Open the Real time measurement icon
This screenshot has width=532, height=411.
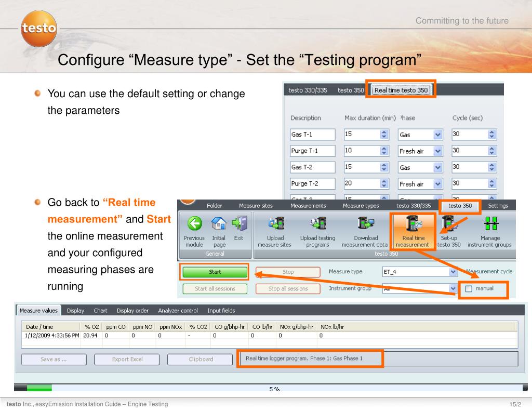(413, 224)
